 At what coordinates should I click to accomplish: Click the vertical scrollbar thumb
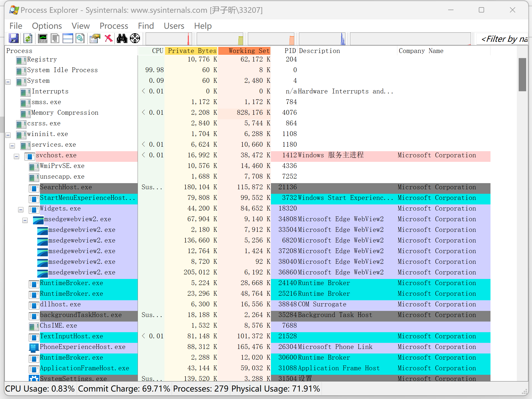[522, 75]
